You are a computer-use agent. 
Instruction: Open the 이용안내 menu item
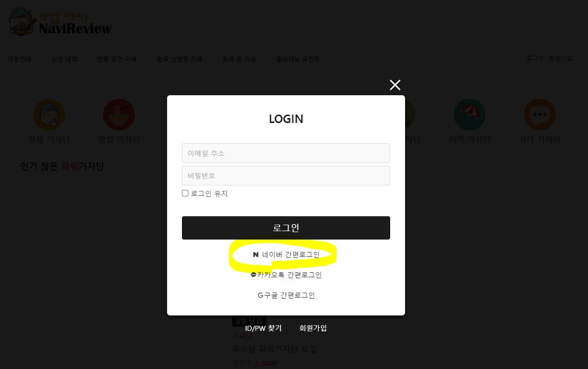pos(19,59)
